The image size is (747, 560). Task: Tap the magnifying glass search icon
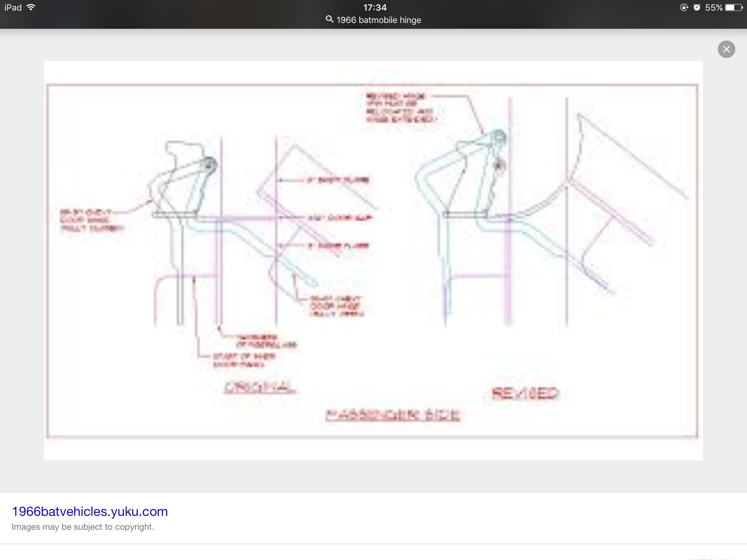pyautogui.click(x=329, y=19)
